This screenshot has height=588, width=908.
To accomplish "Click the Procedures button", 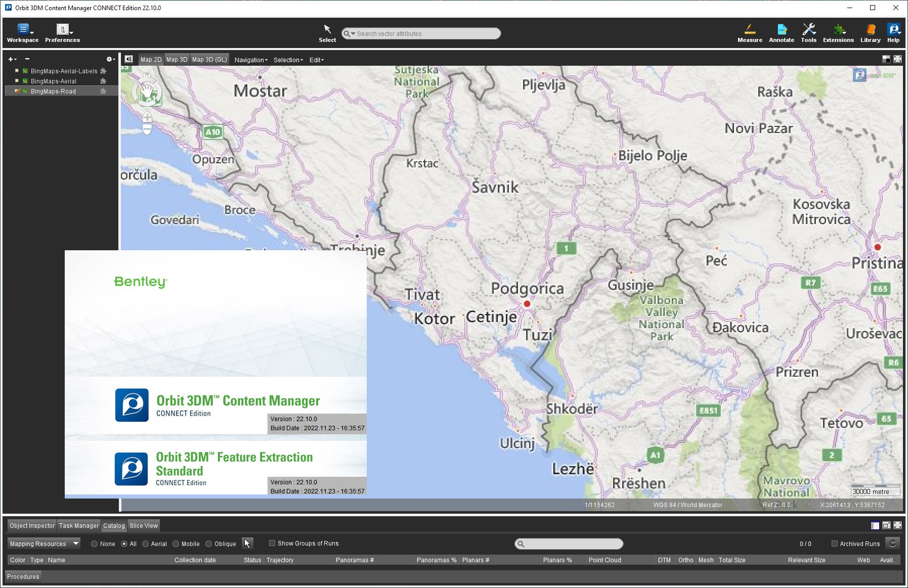I will click(23, 577).
